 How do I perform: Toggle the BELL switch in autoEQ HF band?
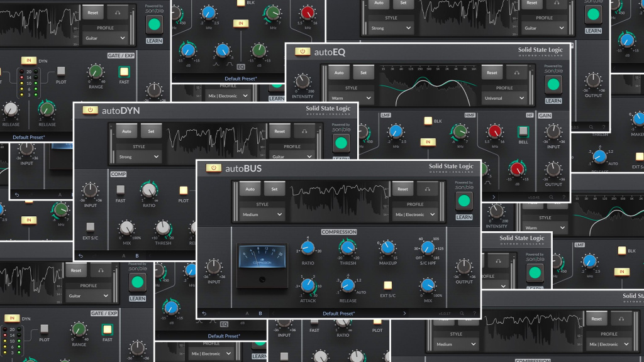point(523,131)
